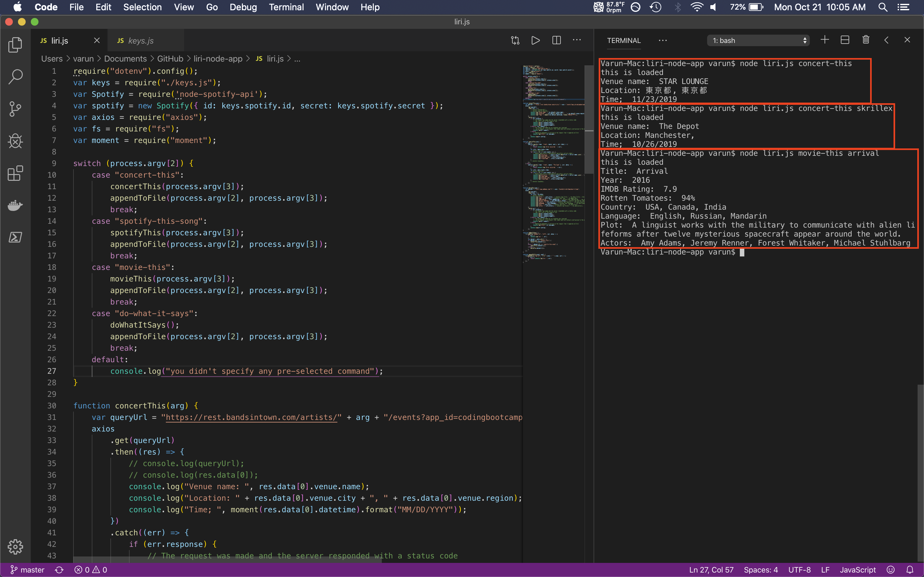Expand the editor More Actions ellipsis menu
This screenshot has height=577, width=924.
coord(577,40)
